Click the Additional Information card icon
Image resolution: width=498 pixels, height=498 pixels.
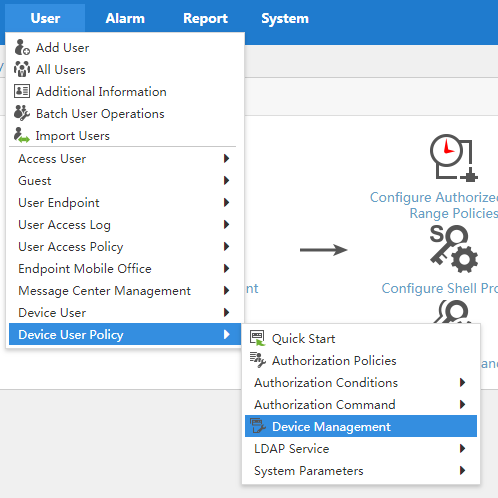(22, 91)
